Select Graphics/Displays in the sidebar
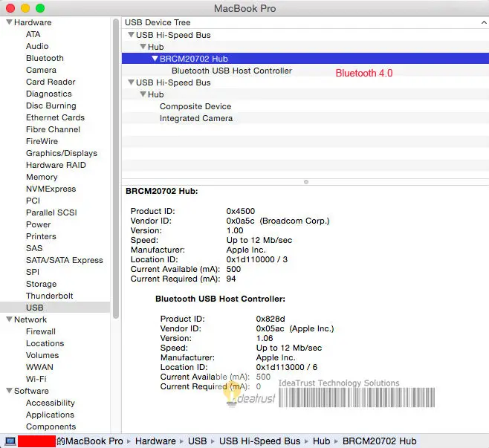 coord(62,153)
